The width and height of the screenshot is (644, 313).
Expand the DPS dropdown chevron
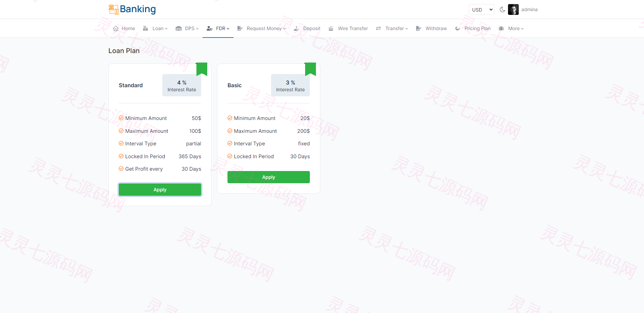(197, 29)
